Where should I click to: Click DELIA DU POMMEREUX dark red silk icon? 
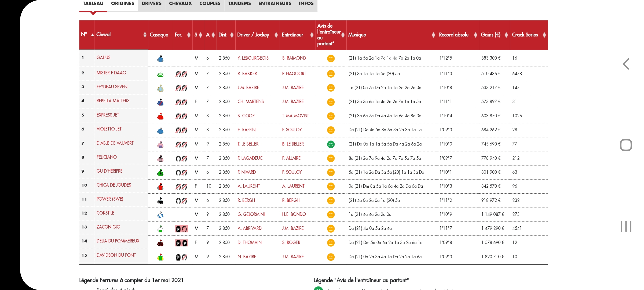tap(160, 243)
